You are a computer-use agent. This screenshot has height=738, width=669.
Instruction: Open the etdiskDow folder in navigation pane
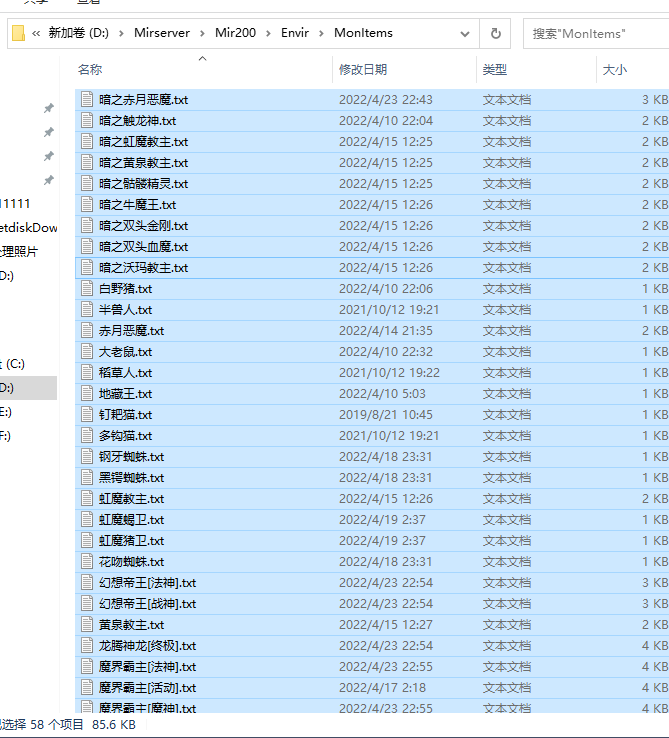(x=29, y=228)
